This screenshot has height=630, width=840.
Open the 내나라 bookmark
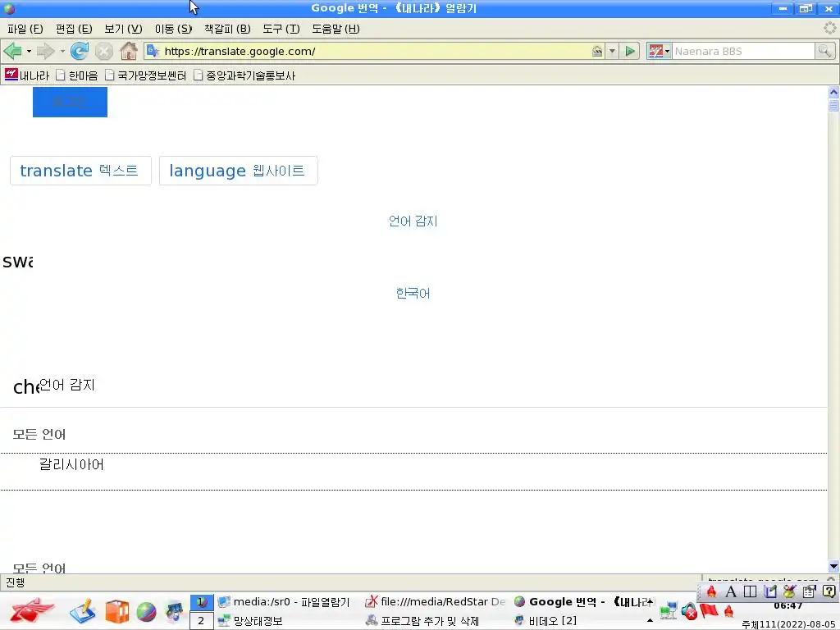(x=27, y=75)
